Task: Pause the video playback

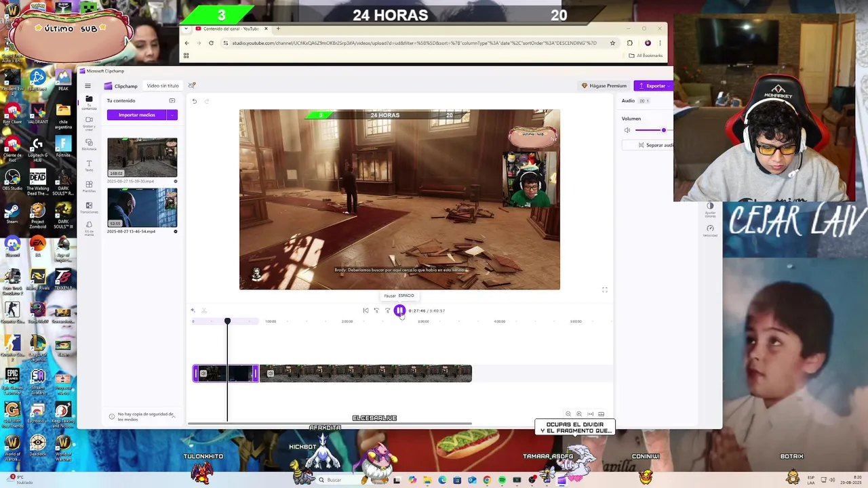Action: (399, 310)
